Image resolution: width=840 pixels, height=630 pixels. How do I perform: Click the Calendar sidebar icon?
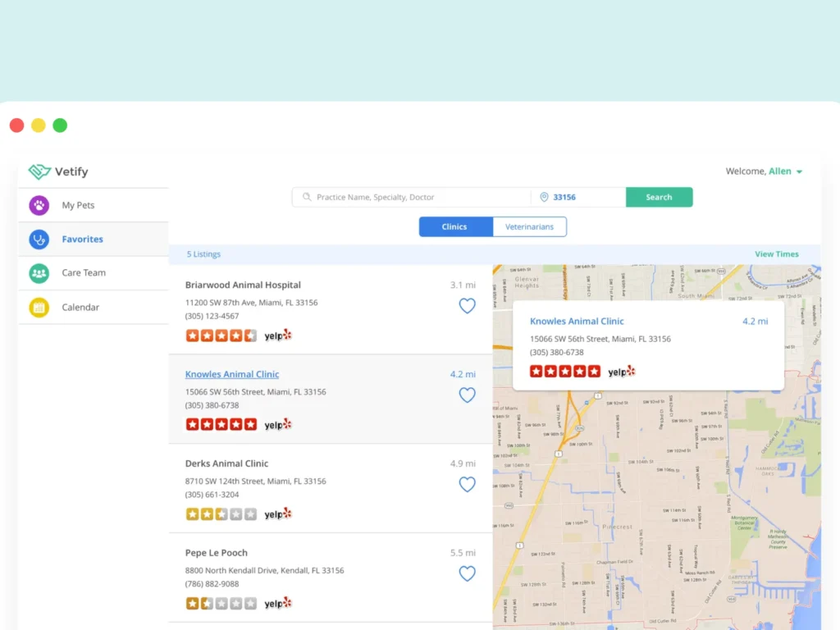pos(39,308)
